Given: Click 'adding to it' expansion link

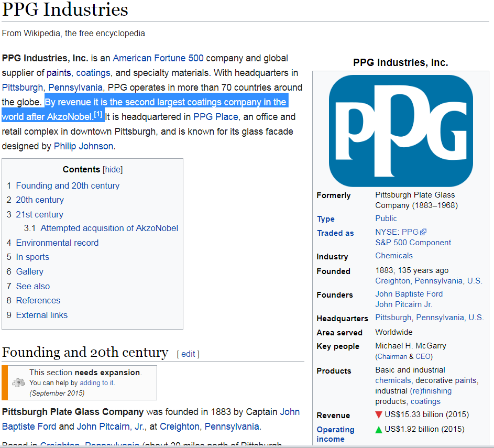Looking at the screenshot, I should [97, 383].
